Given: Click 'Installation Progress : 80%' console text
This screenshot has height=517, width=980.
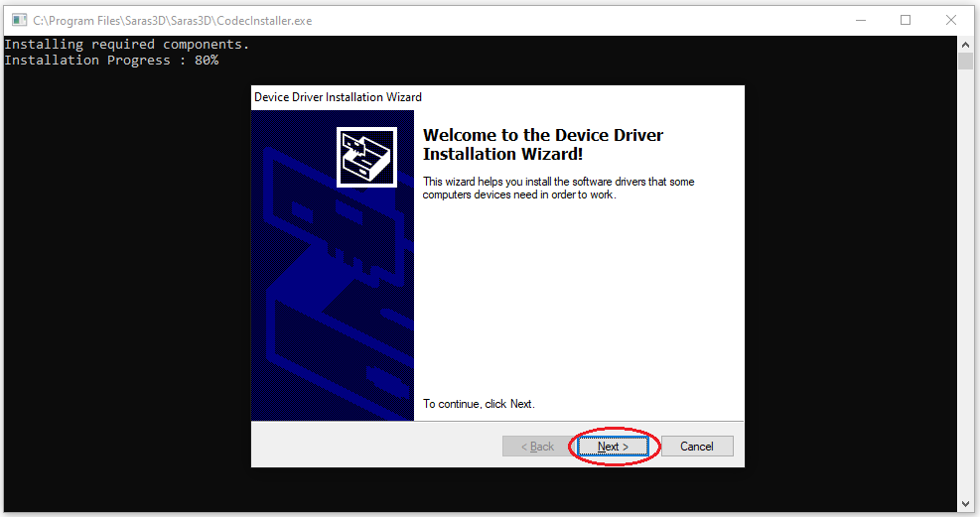Looking at the screenshot, I should click(x=111, y=60).
